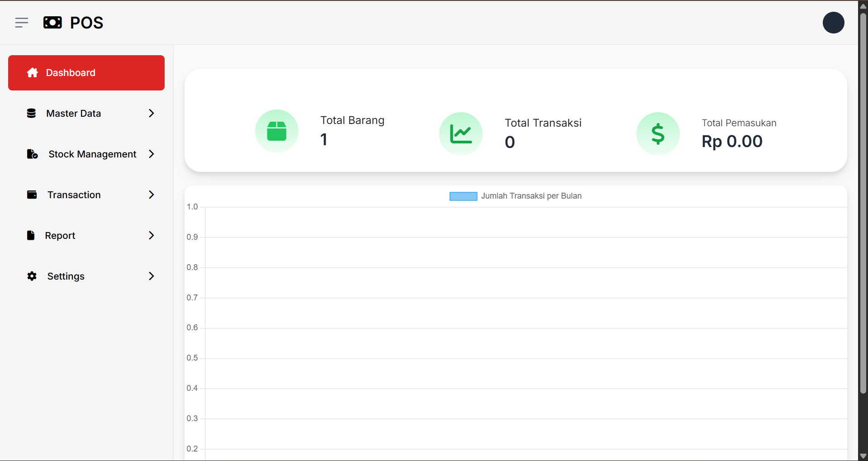
Task: Click the Settings gear icon
Action: [32, 276]
